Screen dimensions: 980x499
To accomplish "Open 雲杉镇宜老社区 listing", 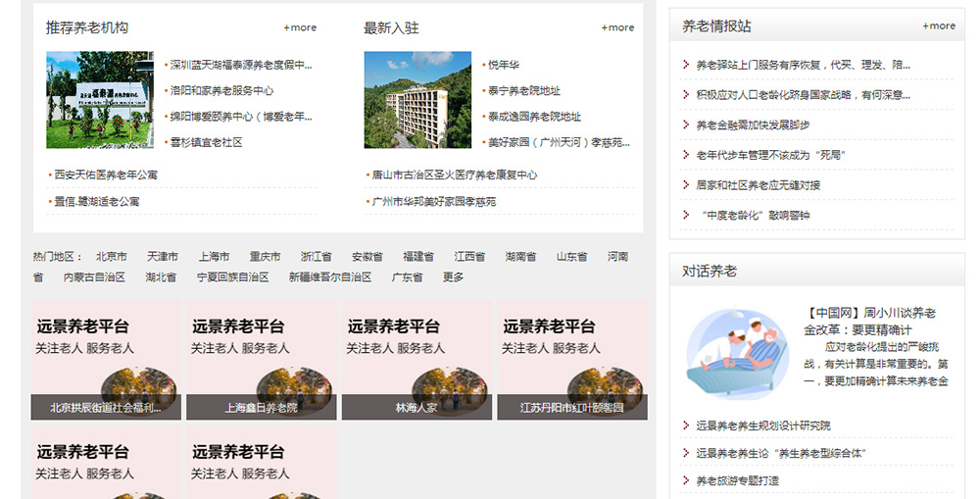I will (206, 142).
